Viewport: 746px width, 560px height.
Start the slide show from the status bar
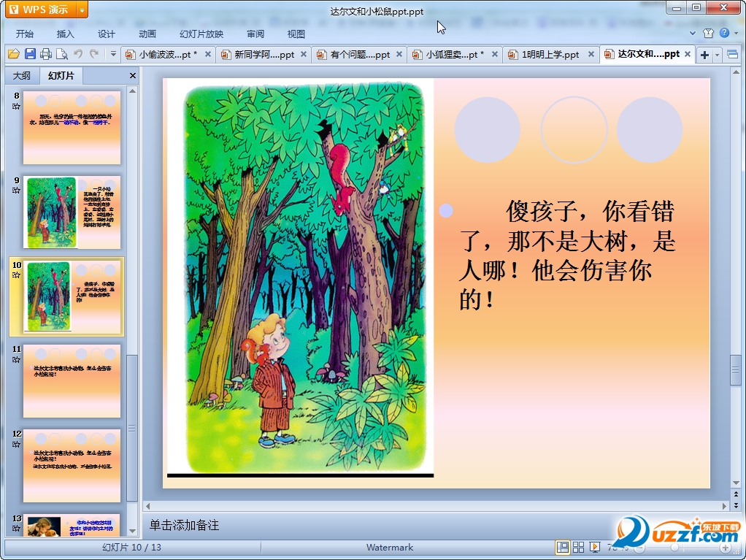[595, 548]
